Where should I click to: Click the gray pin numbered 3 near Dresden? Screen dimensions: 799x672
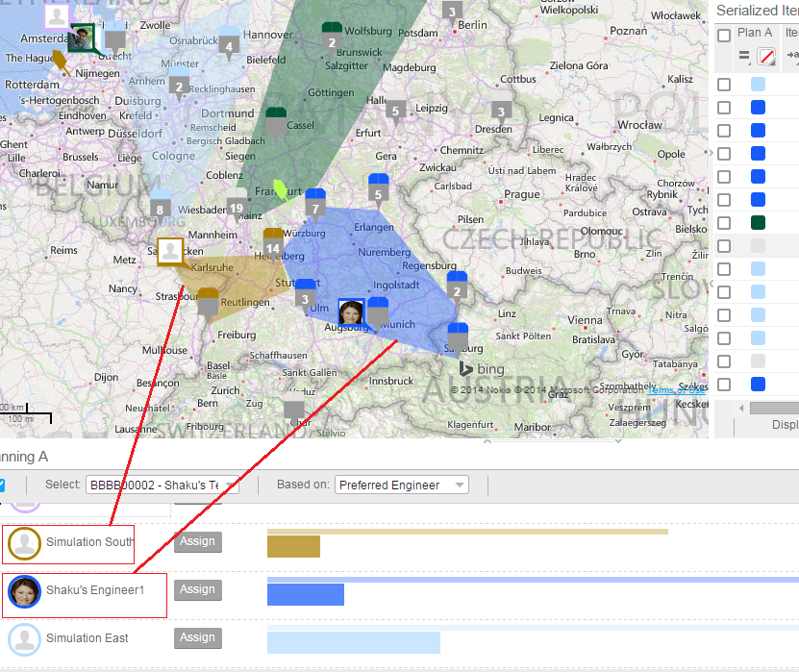(x=501, y=111)
